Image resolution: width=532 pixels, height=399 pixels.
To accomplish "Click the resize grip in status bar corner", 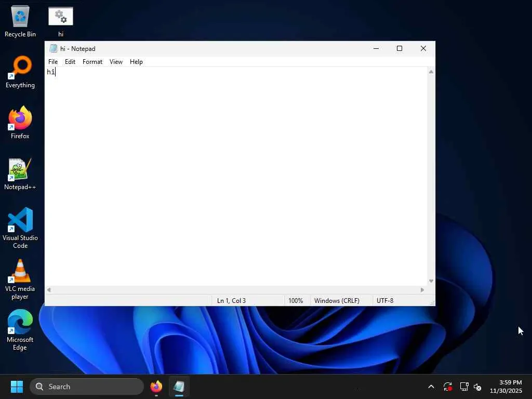I will pos(432,303).
